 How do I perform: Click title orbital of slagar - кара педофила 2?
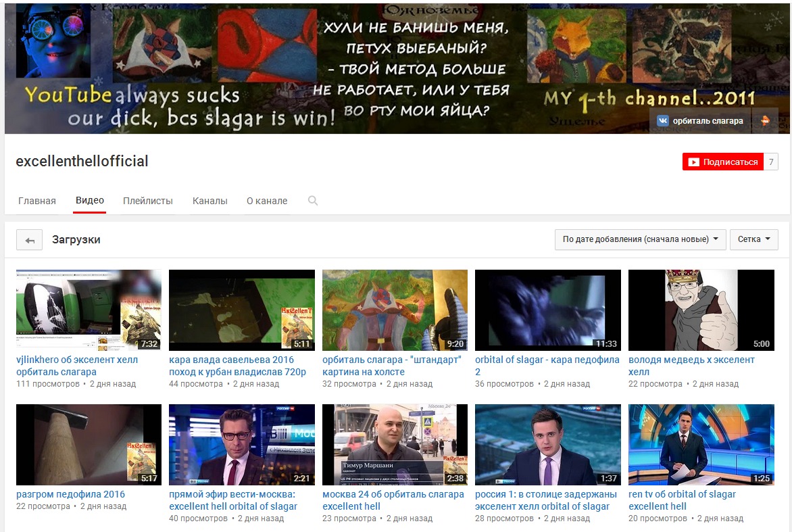click(547, 366)
